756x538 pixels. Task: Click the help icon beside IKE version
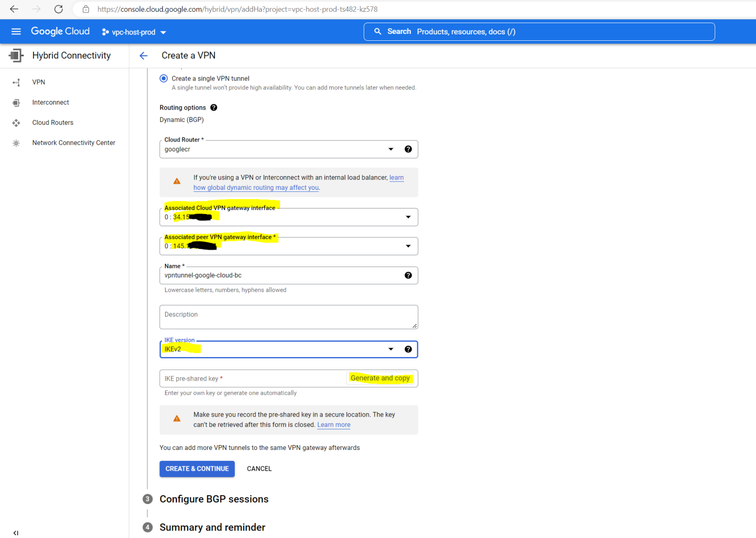(408, 349)
